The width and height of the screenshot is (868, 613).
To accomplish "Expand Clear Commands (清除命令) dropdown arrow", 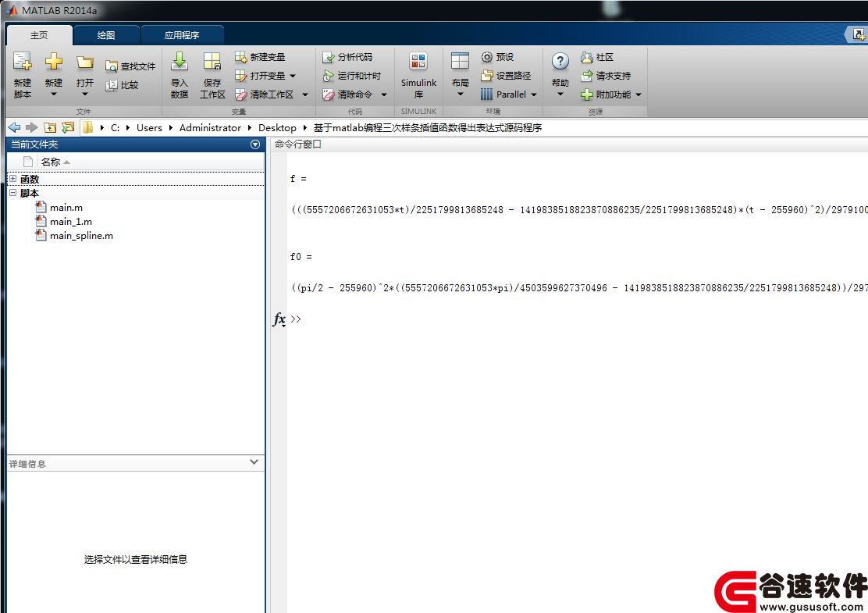I will coord(383,94).
